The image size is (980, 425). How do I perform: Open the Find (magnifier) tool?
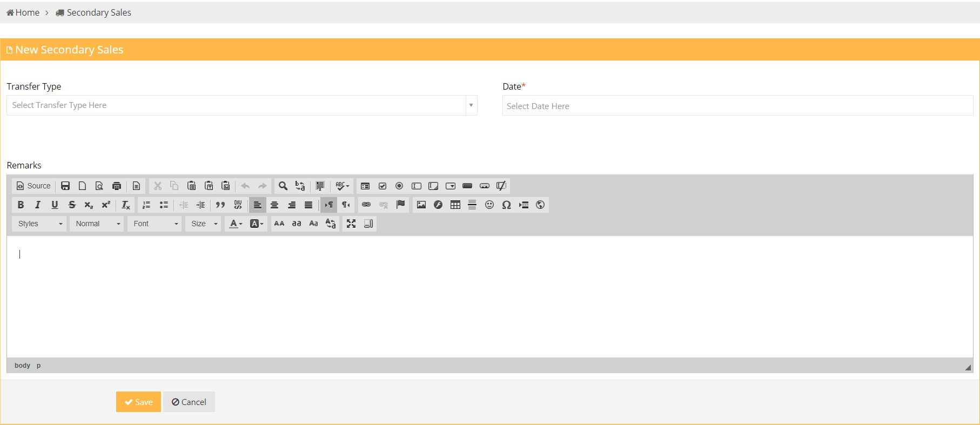283,186
